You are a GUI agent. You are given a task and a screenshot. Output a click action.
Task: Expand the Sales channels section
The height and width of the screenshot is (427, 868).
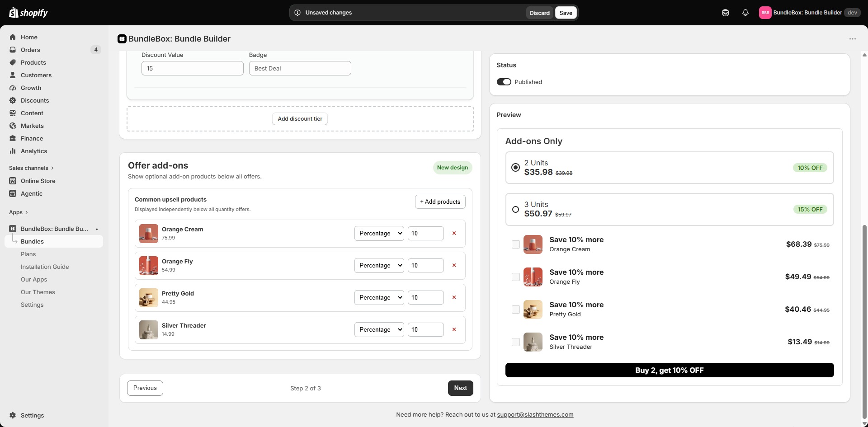[x=31, y=168]
